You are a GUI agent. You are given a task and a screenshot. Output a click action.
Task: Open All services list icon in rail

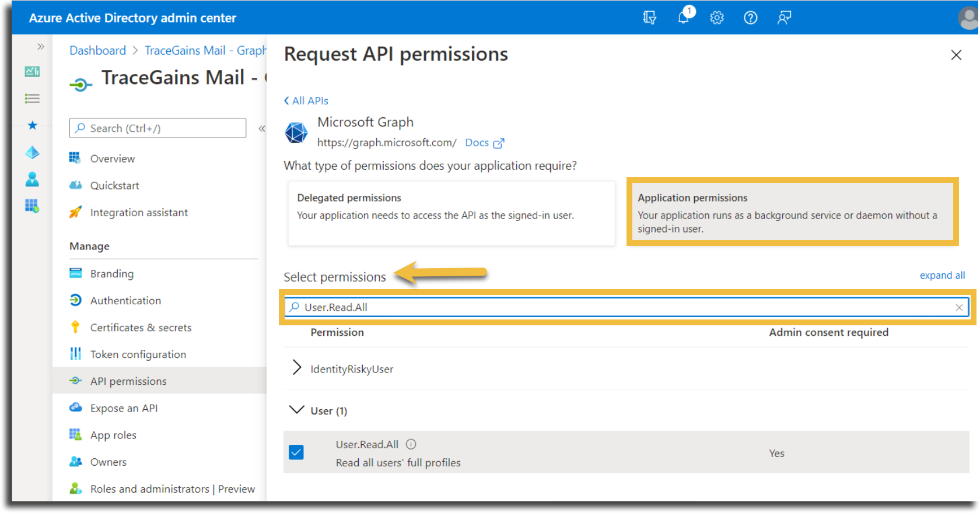tap(32, 99)
